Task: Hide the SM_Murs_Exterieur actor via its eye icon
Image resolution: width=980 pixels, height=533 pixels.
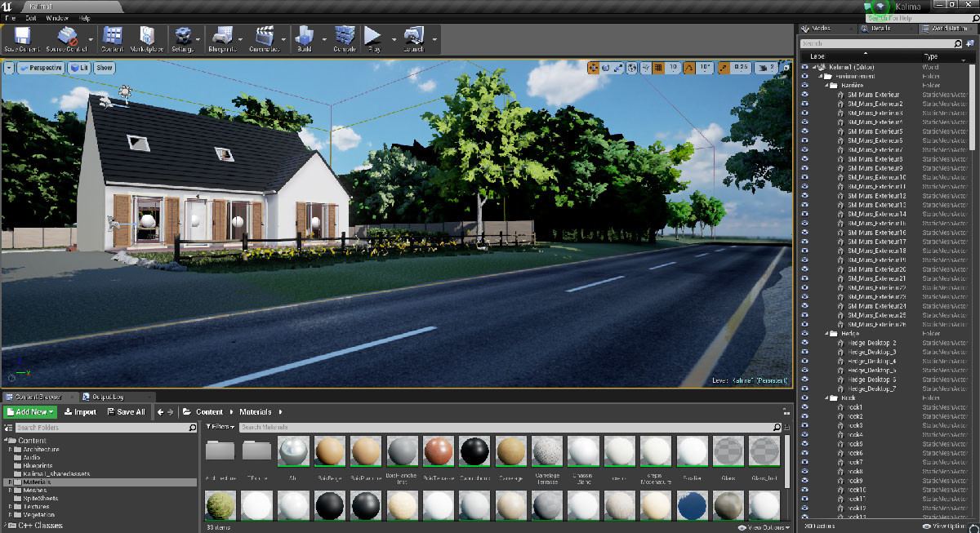Action: tap(805, 95)
